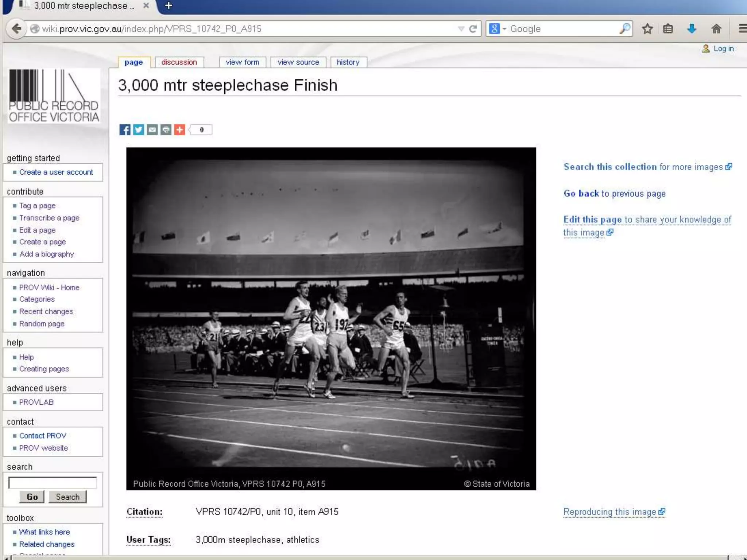The image size is (747, 560).
Task: Click the Log in link
Action: pyautogui.click(x=723, y=48)
